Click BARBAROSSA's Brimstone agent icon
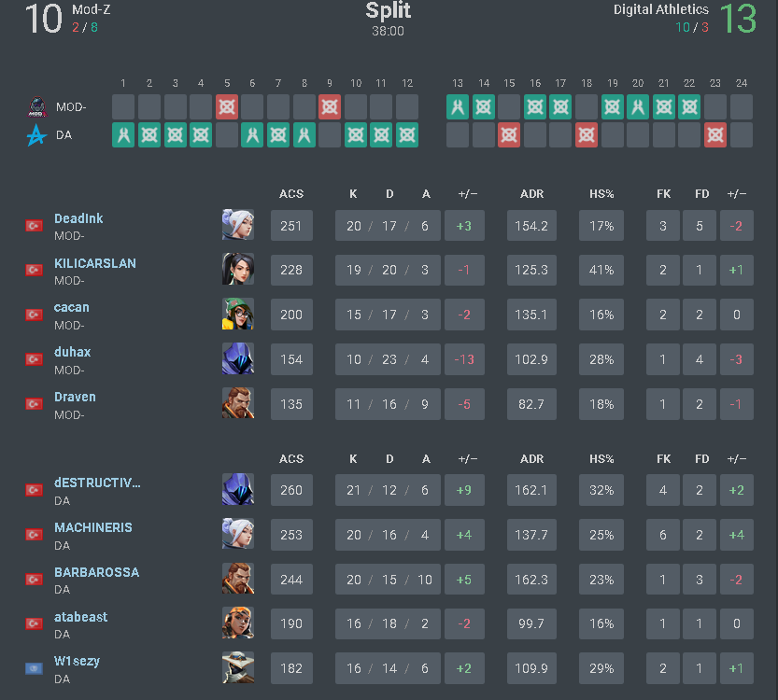 (x=237, y=579)
